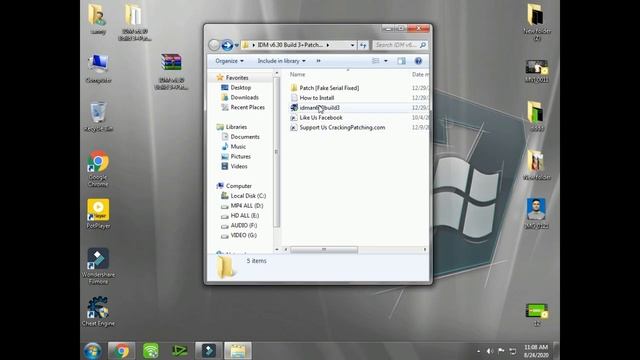Open Include in library dropdown
This screenshot has height=360, width=640.
pos(281,61)
